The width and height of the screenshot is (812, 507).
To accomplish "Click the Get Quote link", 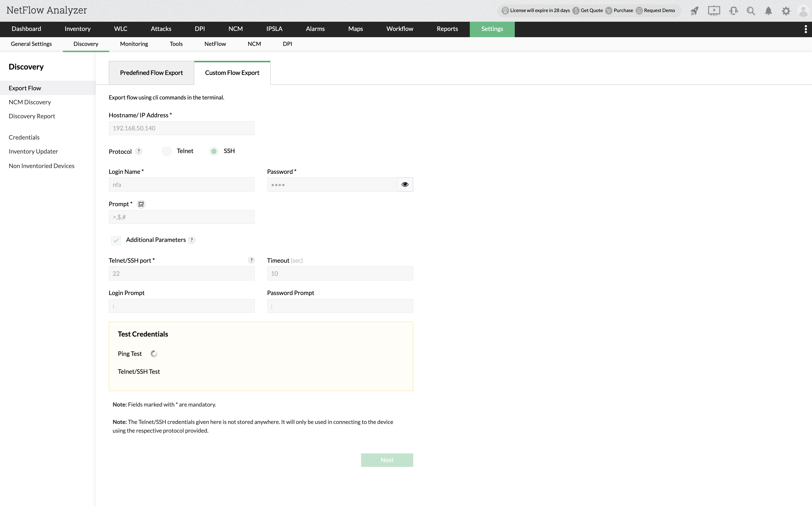I will (x=591, y=10).
